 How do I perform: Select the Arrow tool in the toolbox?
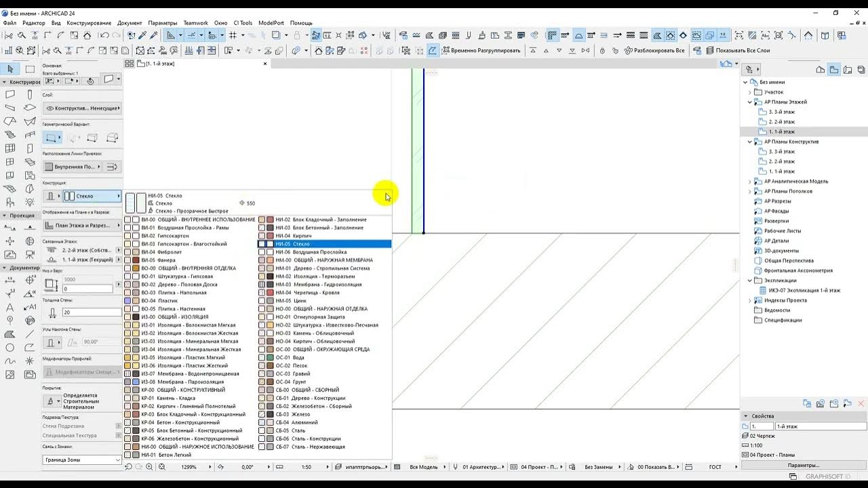(10, 69)
